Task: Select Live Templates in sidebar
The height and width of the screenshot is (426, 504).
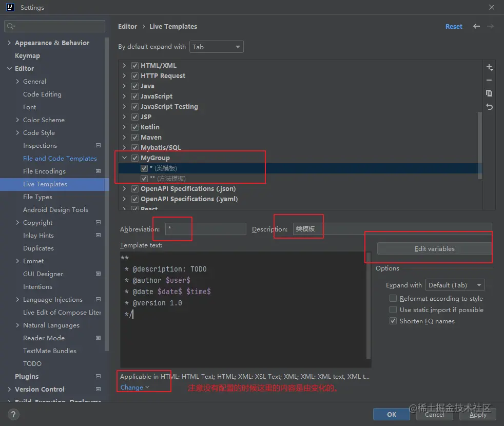Action: pos(54,184)
